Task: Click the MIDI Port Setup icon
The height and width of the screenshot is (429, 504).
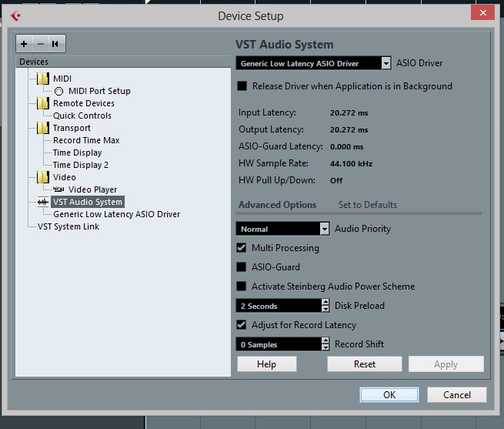Action: tap(58, 91)
